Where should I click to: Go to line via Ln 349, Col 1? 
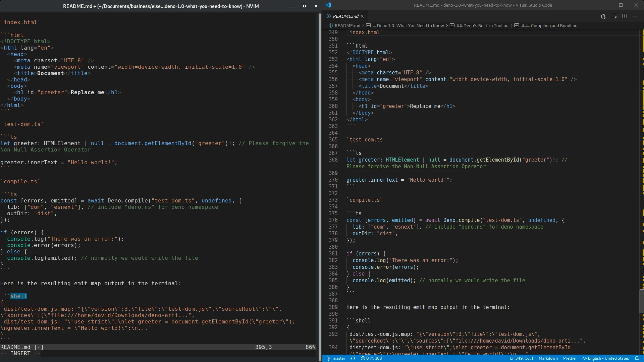click(x=522, y=358)
